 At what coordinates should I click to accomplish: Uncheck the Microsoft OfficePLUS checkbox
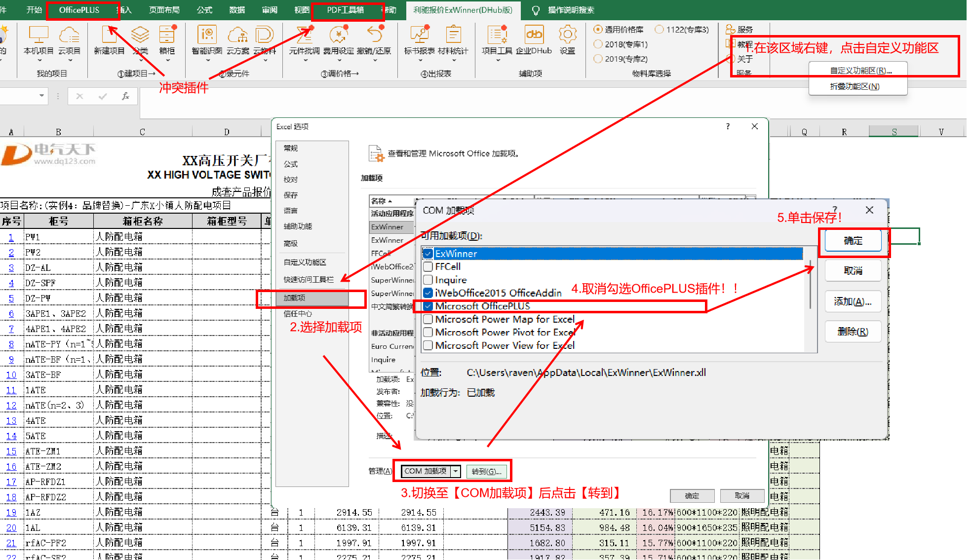(428, 306)
